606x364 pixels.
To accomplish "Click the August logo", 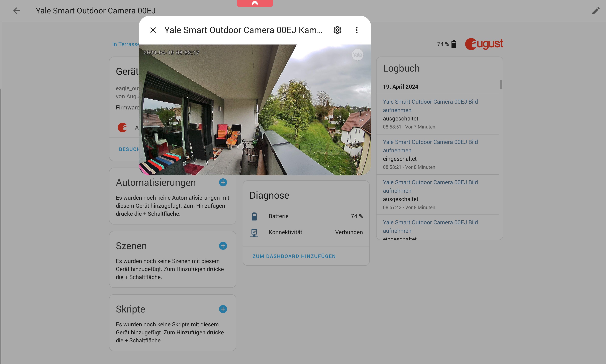I will pyautogui.click(x=484, y=44).
